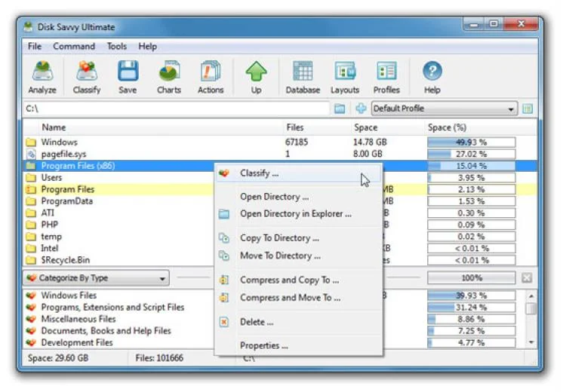
Task: Click Open Directory in Explorer folder icon
Action: tap(224, 214)
